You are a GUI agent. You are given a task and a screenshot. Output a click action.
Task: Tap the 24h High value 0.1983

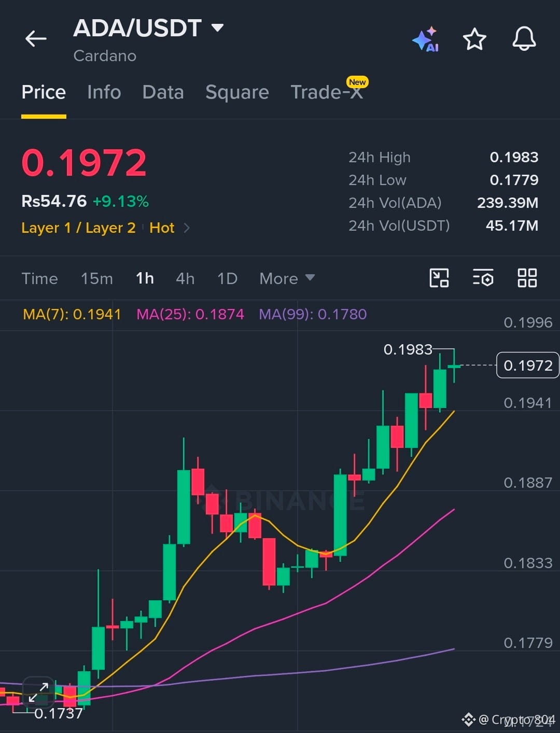[514, 157]
